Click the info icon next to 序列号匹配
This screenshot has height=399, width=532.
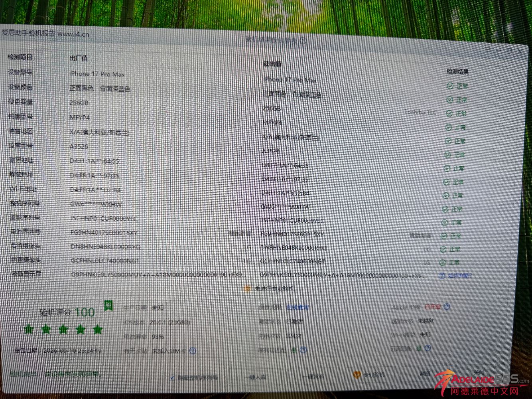pyautogui.click(x=303, y=350)
